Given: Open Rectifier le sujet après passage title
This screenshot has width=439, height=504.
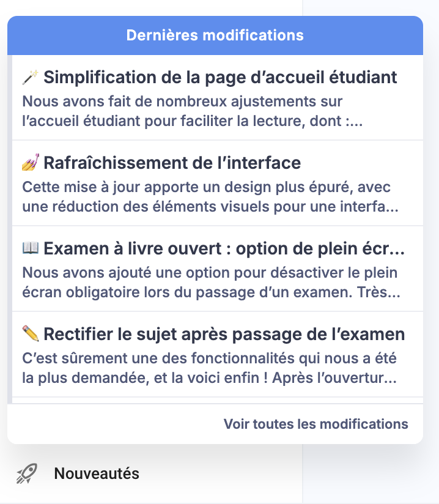Looking at the screenshot, I should (224, 335).
